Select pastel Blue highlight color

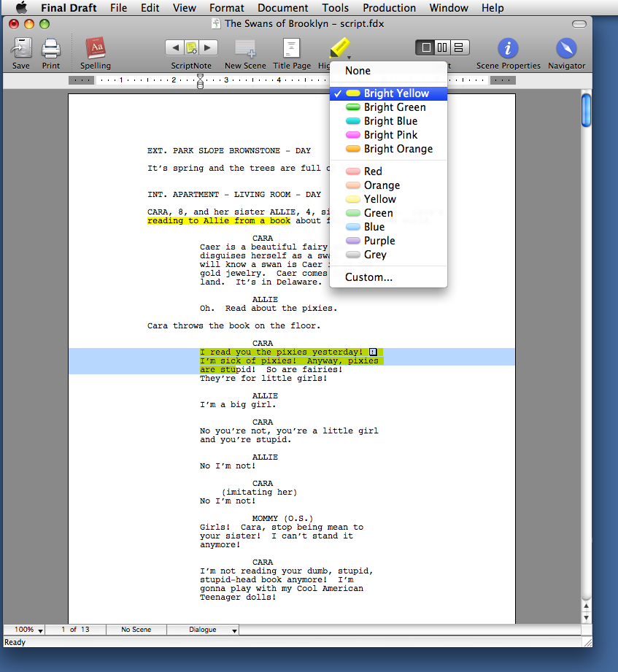coord(388,227)
